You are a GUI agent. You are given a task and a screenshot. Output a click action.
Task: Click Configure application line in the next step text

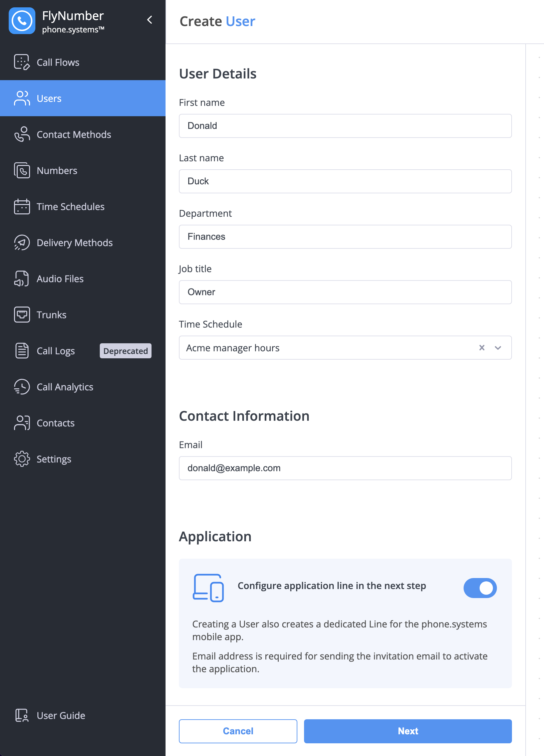coord(332,586)
